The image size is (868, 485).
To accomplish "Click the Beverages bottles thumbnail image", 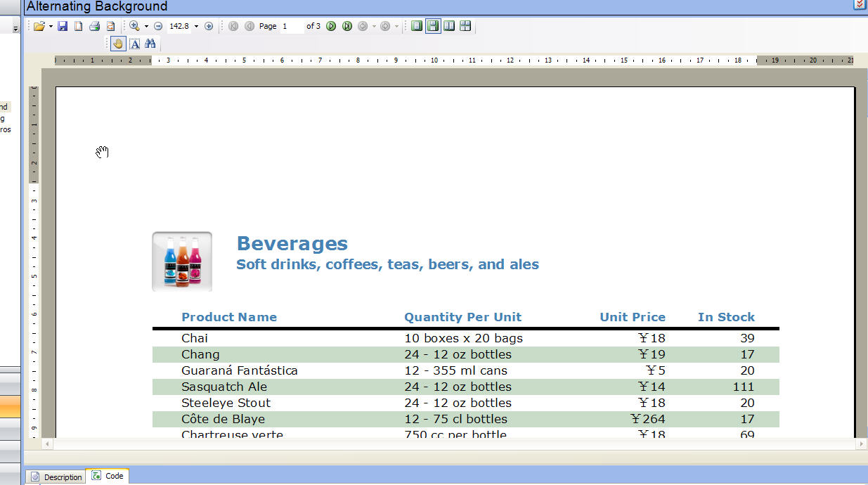I will pos(182,261).
